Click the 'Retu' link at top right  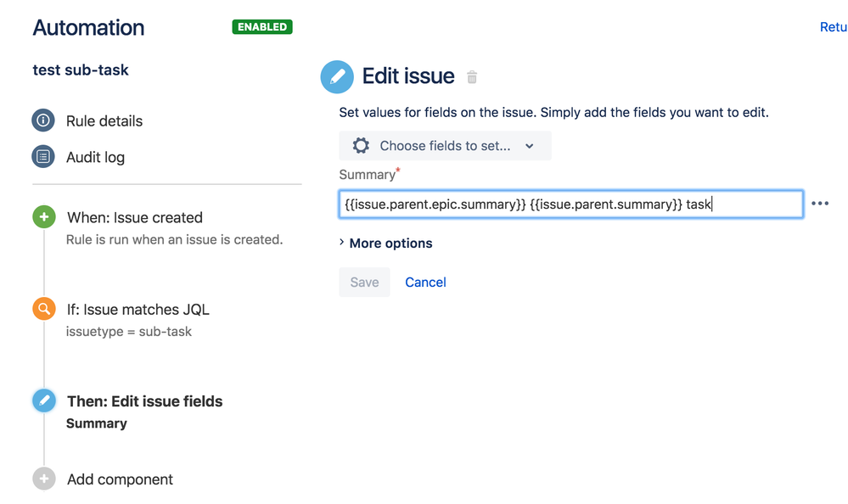(832, 26)
